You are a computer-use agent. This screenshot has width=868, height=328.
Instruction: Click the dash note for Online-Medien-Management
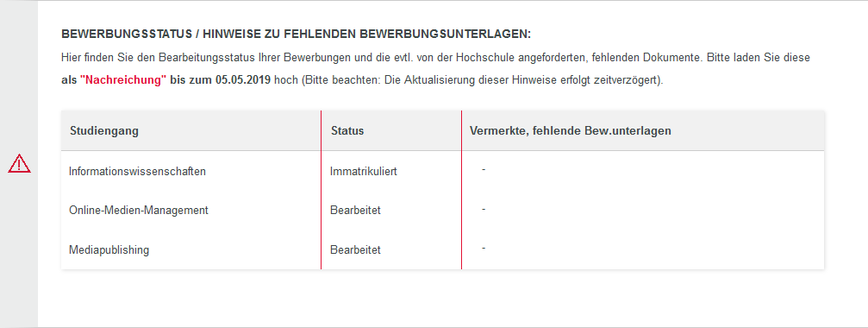[x=484, y=209]
